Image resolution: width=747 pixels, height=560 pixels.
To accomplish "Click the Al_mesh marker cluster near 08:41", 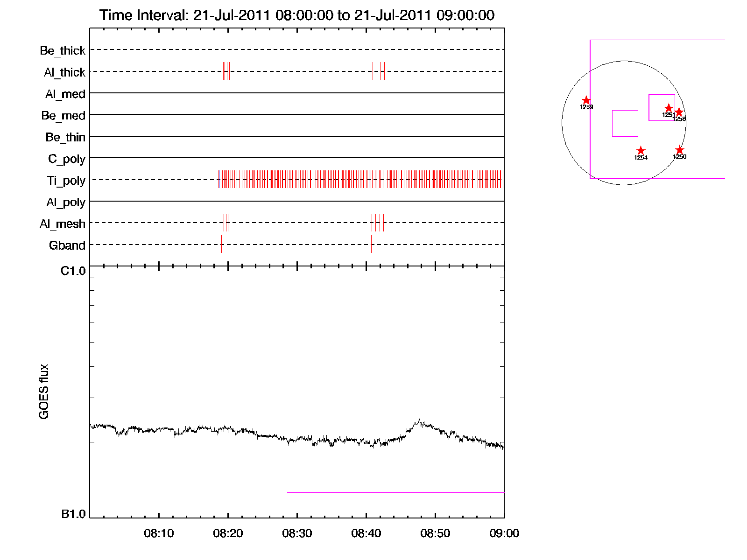I will (377, 223).
